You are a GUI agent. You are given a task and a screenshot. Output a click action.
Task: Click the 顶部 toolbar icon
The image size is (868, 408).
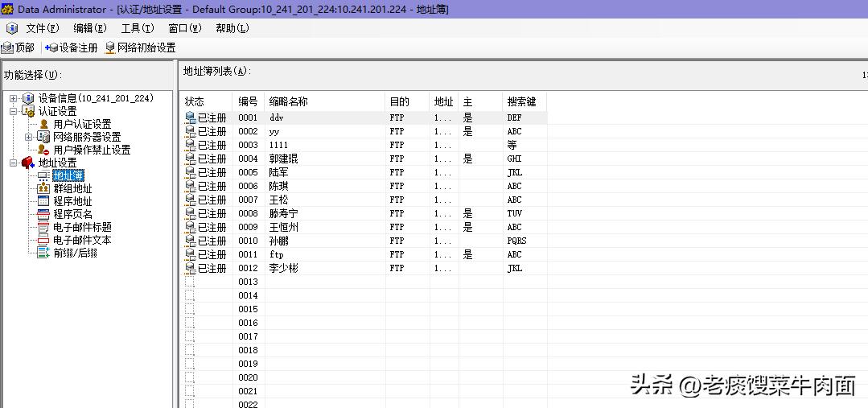pyautogui.click(x=8, y=48)
